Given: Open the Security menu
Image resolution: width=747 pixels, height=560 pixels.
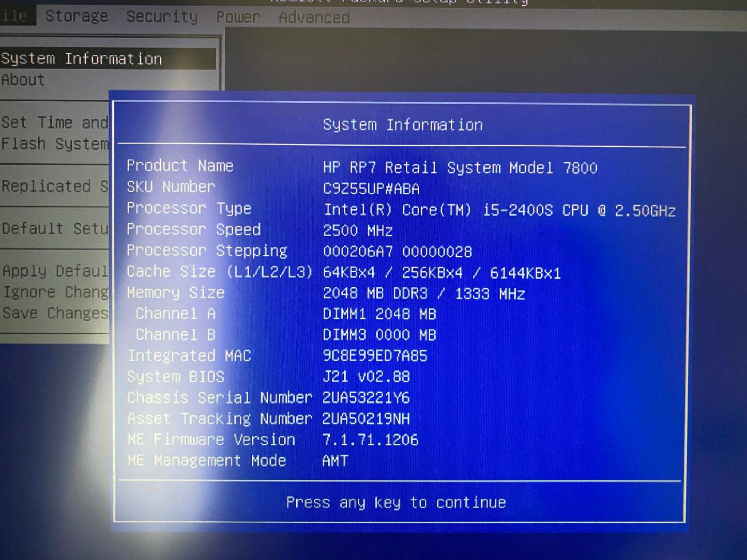Looking at the screenshot, I should 162,17.
